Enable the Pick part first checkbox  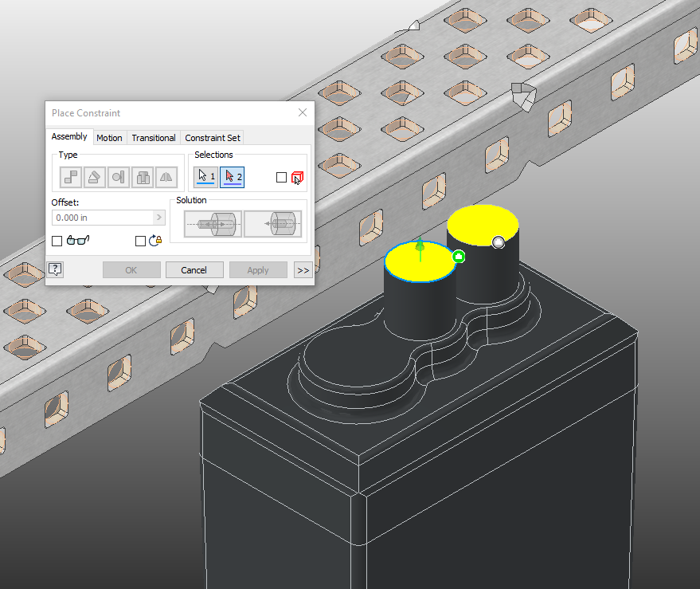pyautogui.click(x=281, y=178)
